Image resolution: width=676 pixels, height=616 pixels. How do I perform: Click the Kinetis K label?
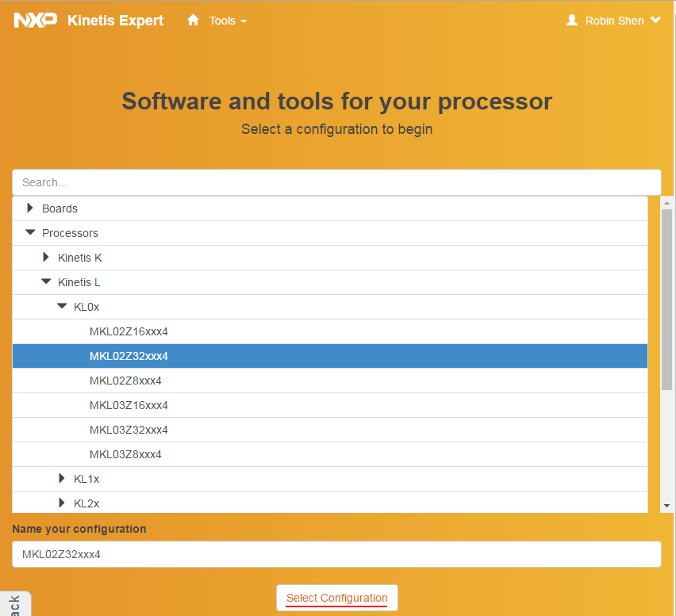(80, 258)
